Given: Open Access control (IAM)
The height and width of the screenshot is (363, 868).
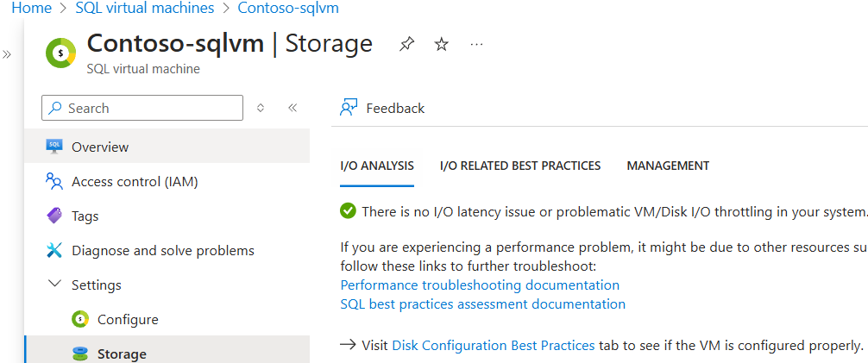Looking at the screenshot, I should 135,181.
